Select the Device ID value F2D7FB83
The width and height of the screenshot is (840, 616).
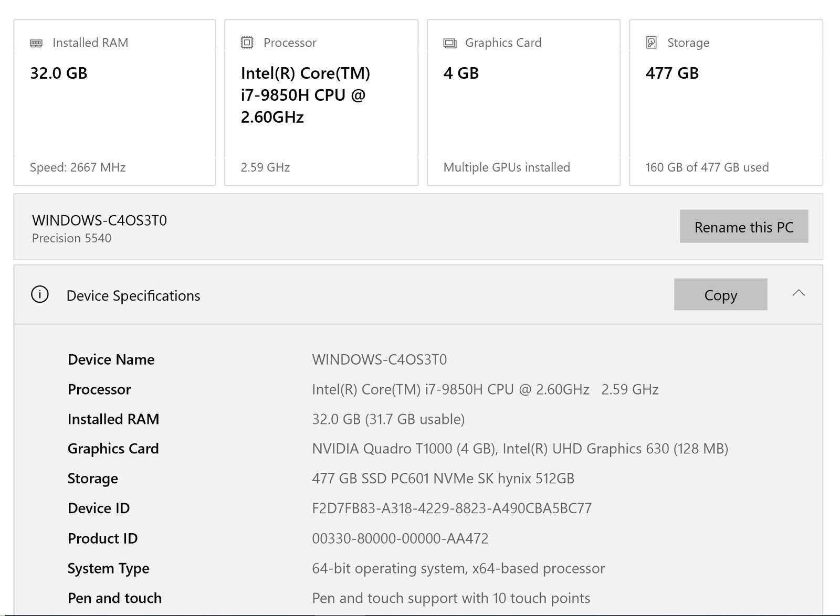(x=452, y=508)
